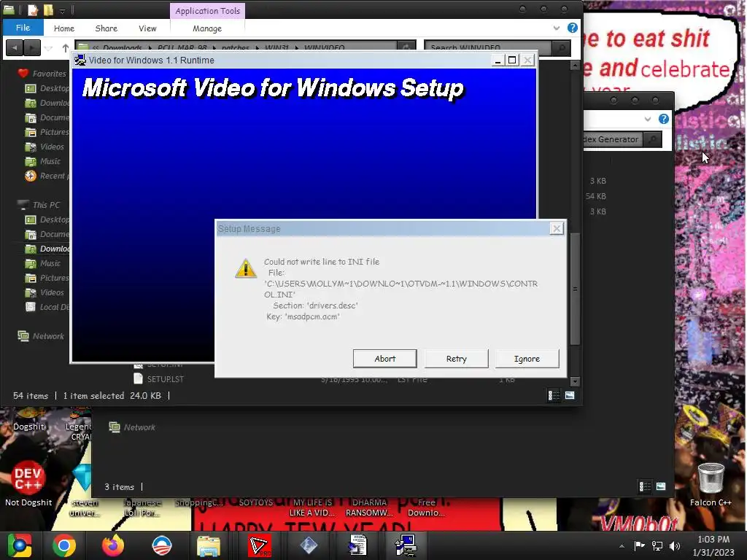Expand the Explorer ribbon chevron
Screen dimensions: 747x560
[556, 28]
